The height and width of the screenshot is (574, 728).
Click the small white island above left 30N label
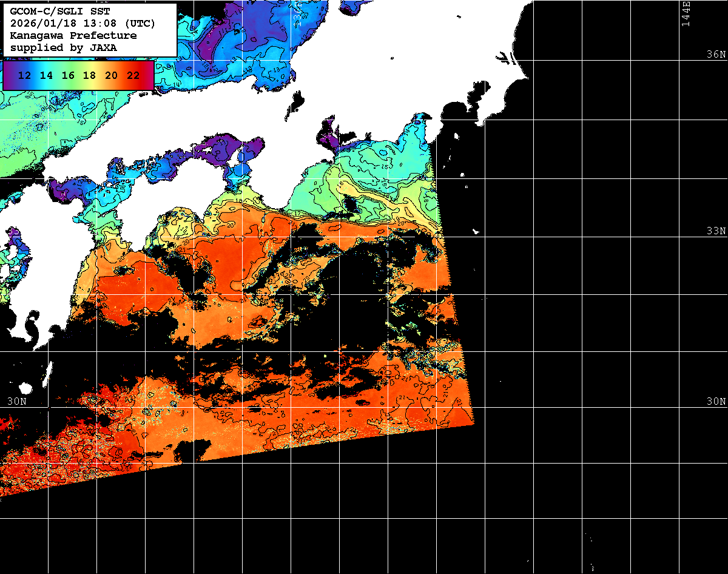pyautogui.click(x=25, y=388)
